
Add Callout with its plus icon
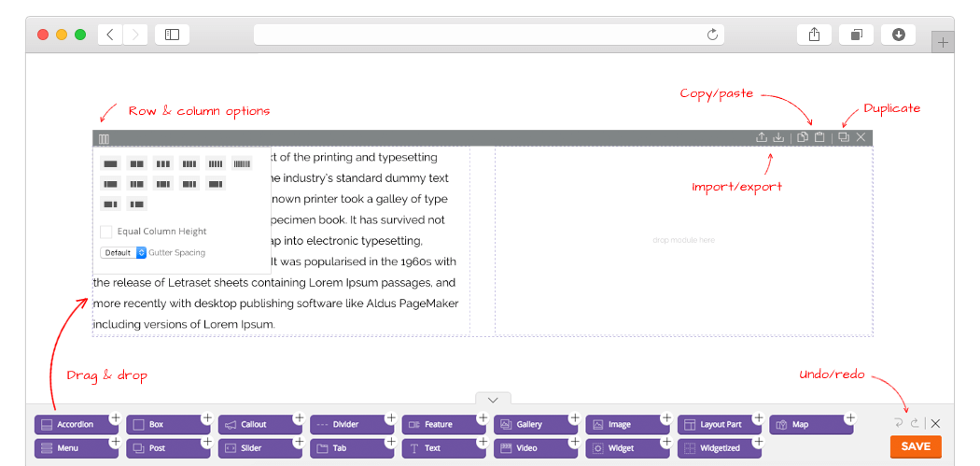(299, 417)
